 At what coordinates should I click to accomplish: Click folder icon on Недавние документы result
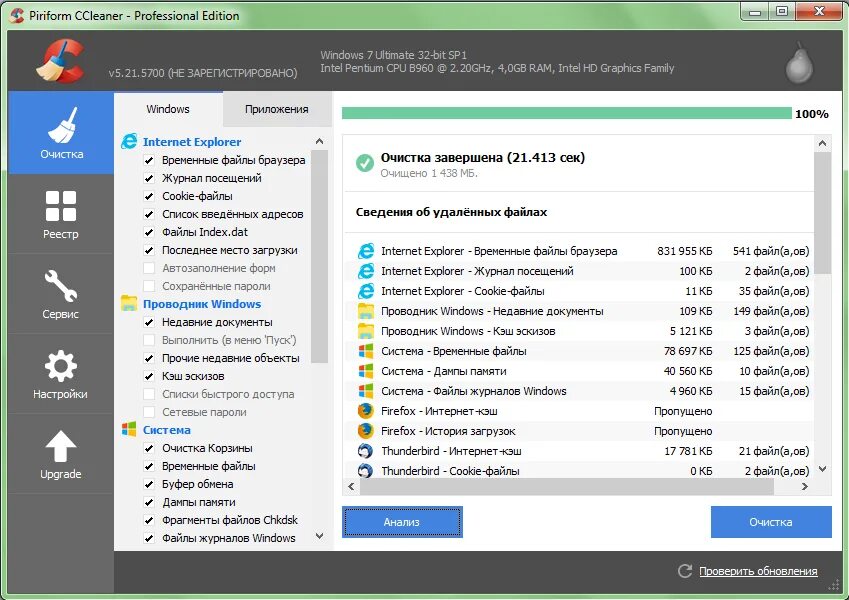point(366,311)
